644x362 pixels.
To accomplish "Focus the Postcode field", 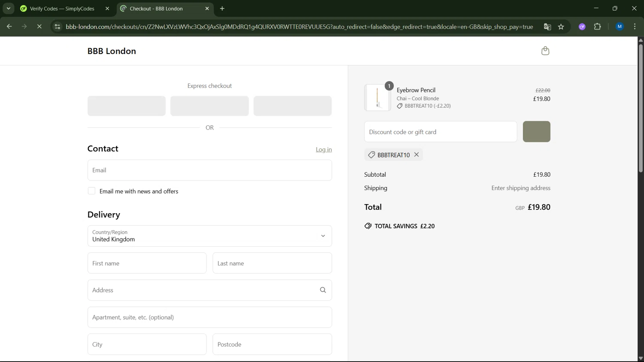I will pos(272,344).
